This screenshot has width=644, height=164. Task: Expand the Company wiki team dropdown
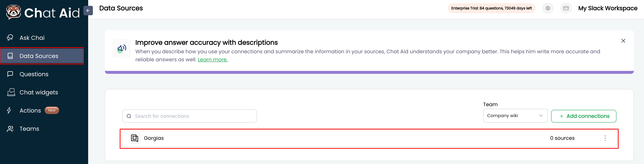[x=515, y=116]
